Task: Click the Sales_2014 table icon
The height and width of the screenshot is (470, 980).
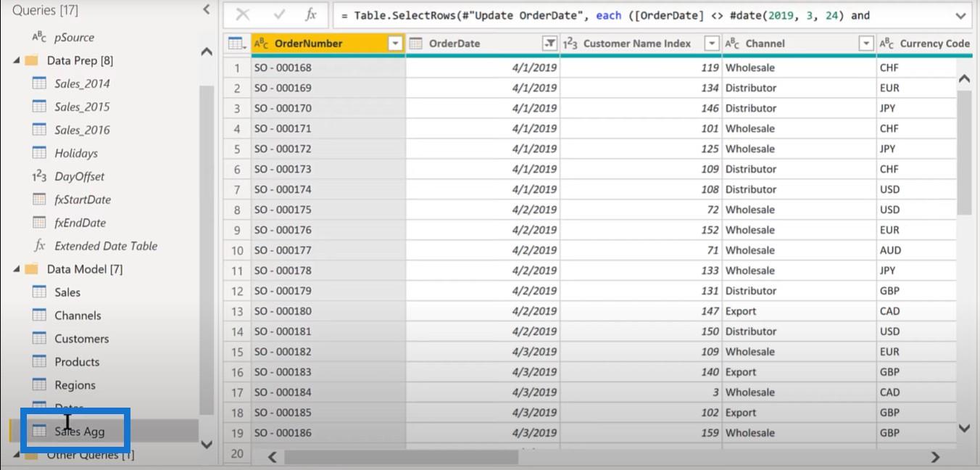Action: click(39, 83)
